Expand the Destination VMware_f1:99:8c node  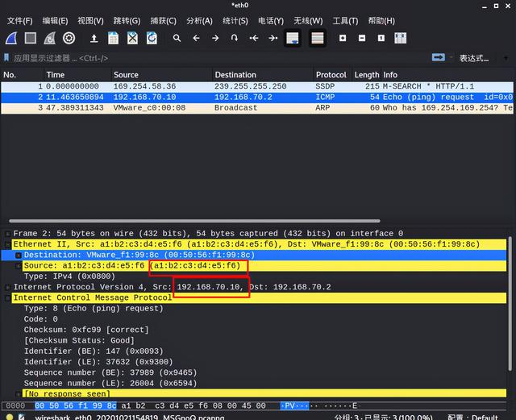pyautogui.click(x=19, y=255)
